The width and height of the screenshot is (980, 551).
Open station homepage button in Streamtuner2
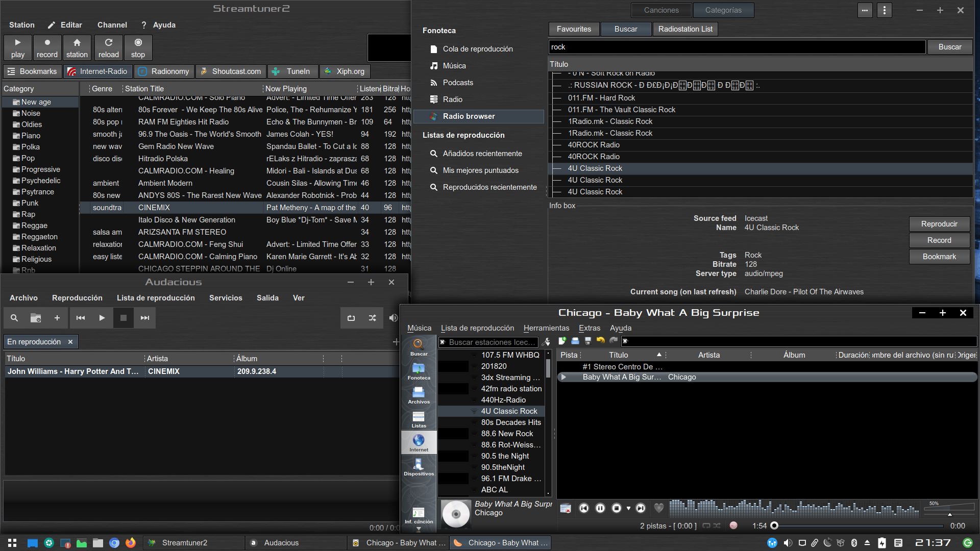point(77,48)
